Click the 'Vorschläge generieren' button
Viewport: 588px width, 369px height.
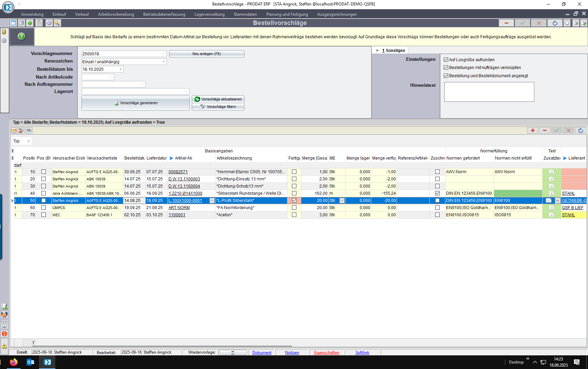click(x=135, y=103)
